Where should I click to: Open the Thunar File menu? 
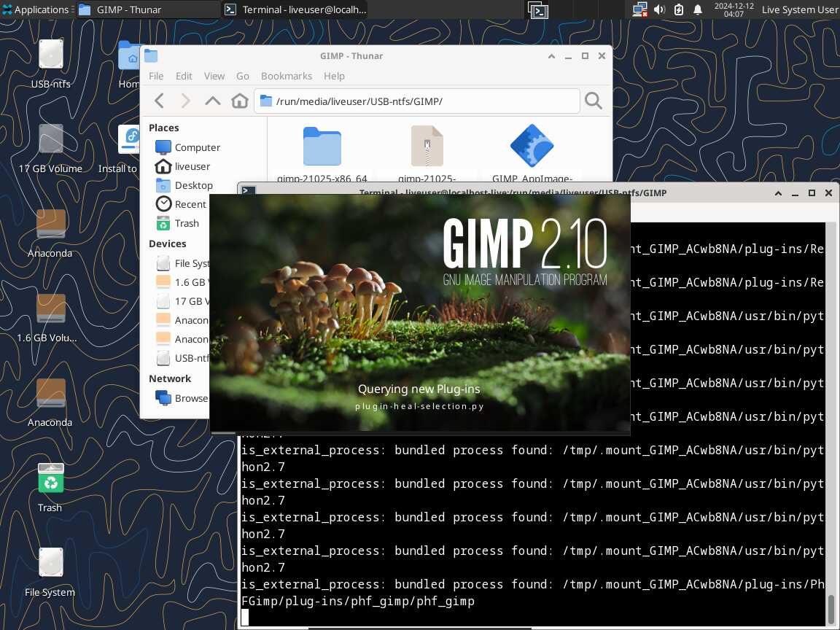(x=156, y=76)
